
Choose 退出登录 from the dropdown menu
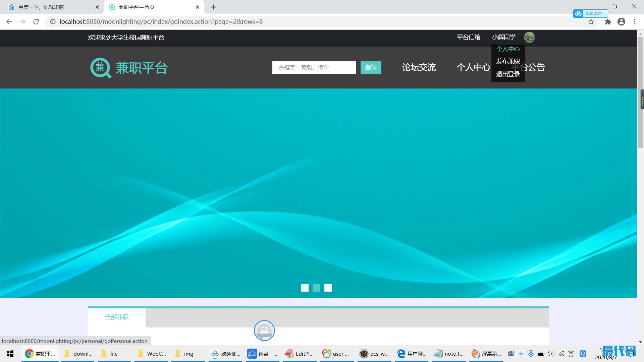508,74
